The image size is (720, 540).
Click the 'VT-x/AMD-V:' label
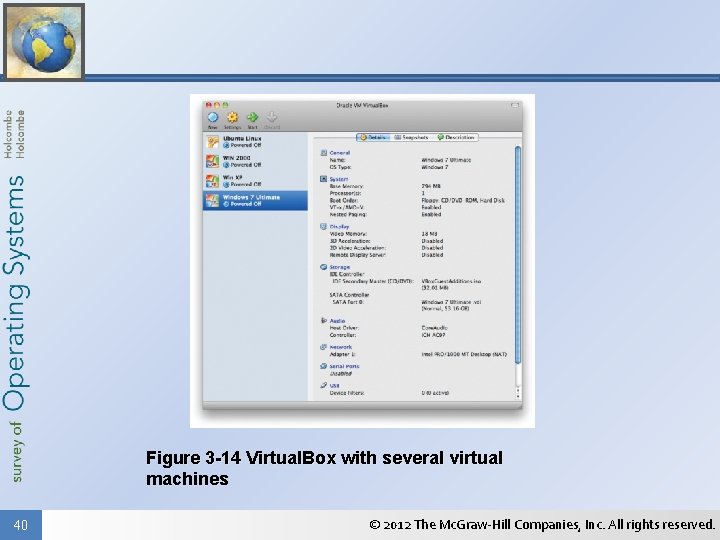coord(347,207)
